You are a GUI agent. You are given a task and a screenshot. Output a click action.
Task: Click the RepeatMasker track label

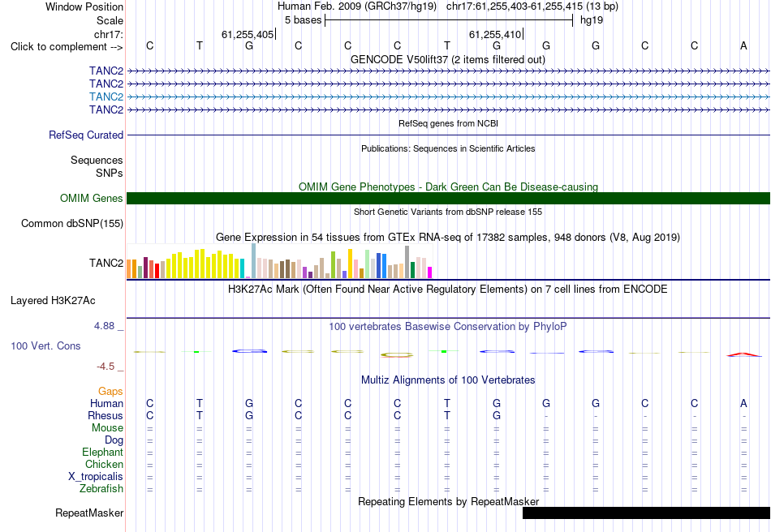[x=89, y=513]
